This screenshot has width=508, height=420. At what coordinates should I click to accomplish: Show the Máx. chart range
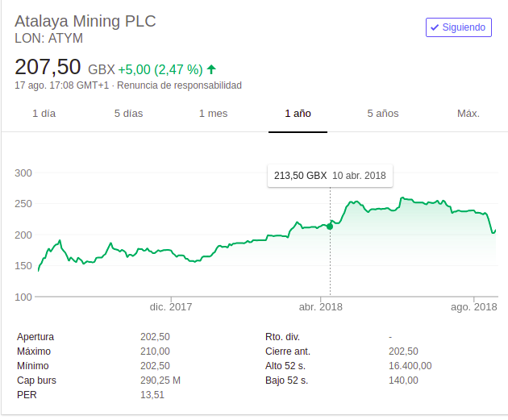[468, 114]
